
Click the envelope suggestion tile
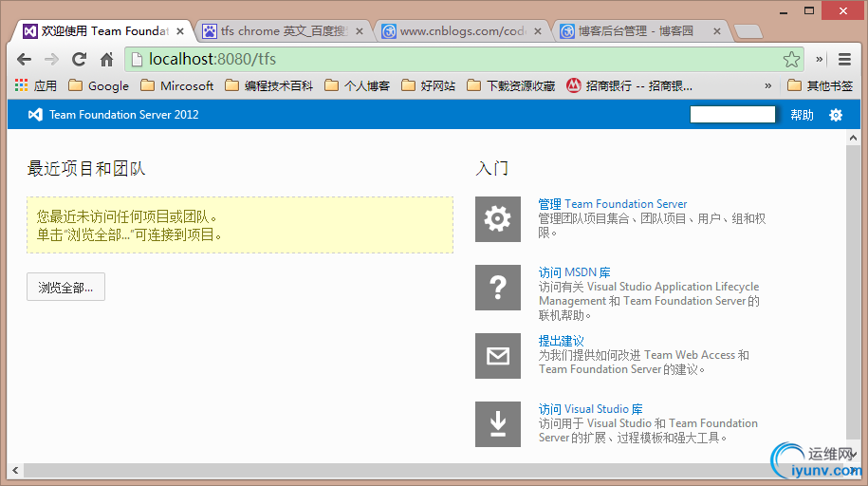click(x=498, y=356)
